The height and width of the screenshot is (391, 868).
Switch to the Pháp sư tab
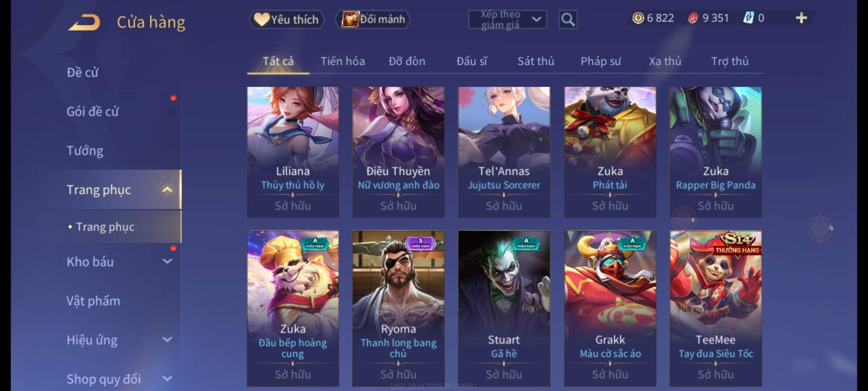601,61
